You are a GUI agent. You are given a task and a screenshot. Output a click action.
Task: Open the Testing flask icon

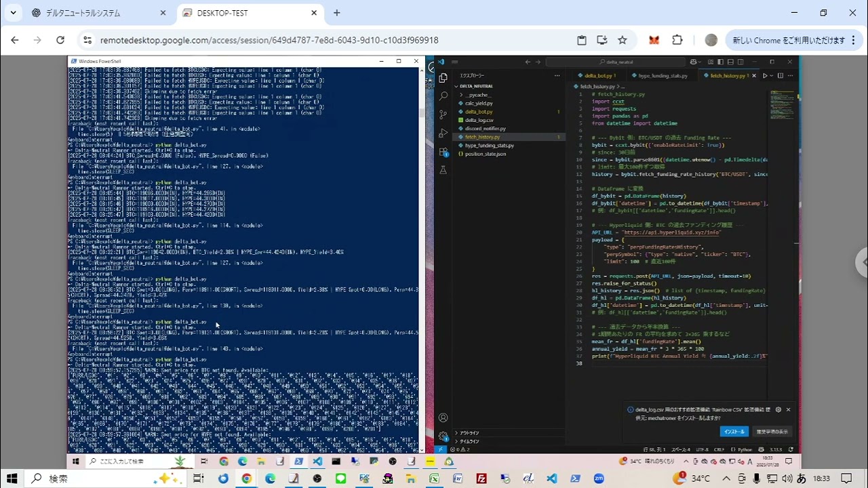click(443, 170)
